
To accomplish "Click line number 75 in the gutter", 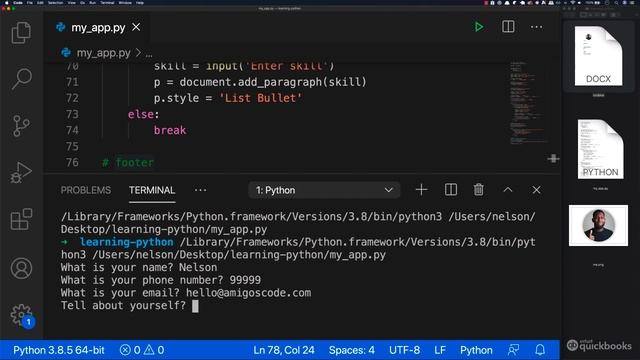I will [x=72, y=147].
